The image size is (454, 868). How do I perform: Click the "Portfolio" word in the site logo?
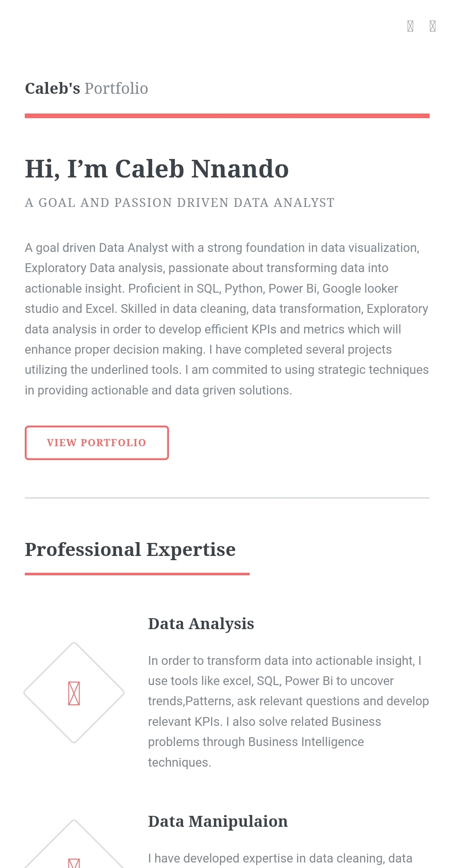(x=116, y=88)
